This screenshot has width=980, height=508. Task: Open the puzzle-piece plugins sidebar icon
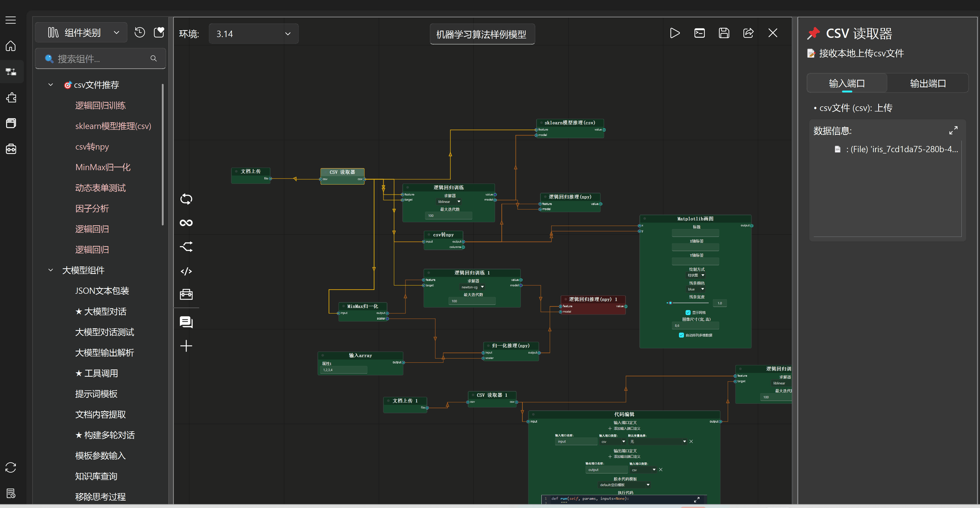click(x=11, y=97)
